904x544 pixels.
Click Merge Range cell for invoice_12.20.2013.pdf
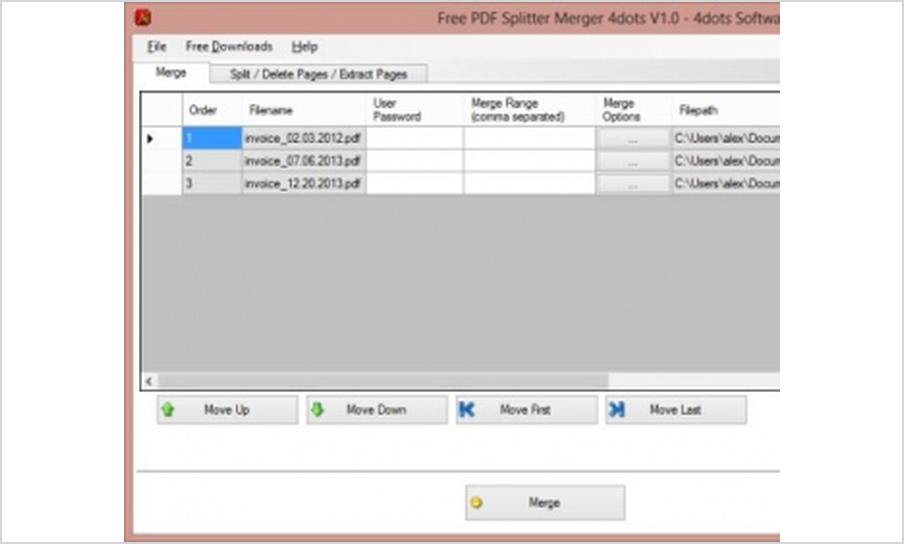[529, 183]
